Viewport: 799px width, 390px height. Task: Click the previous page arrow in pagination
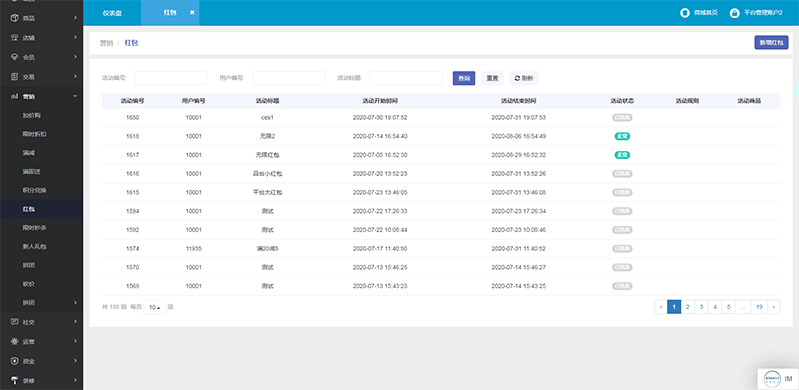tap(661, 307)
